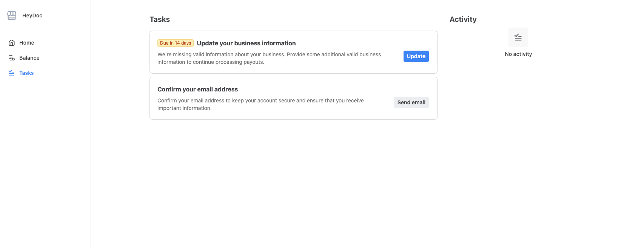Click the HeyDoc storefront logo icon
Image resolution: width=644 pixels, height=249 pixels.
11,15
